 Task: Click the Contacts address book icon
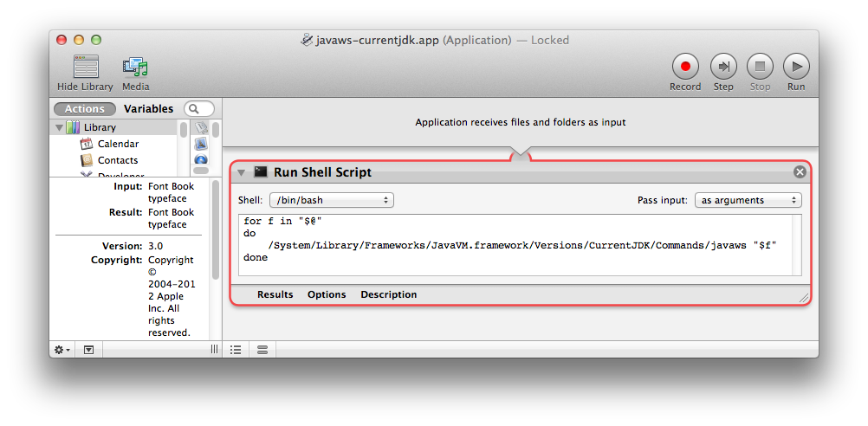pyautogui.click(x=87, y=160)
